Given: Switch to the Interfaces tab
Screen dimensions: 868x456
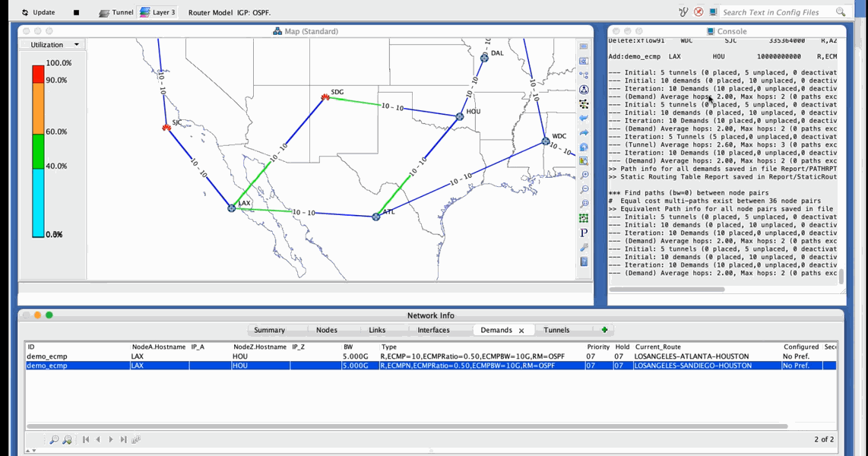Looking at the screenshot, I should point(433,330).
